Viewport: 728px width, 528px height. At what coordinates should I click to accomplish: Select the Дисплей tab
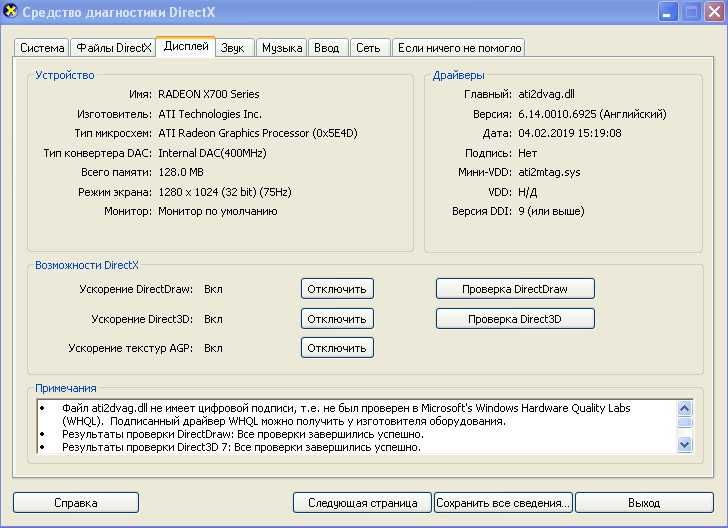pyautogui.click(x=186, y=46)
